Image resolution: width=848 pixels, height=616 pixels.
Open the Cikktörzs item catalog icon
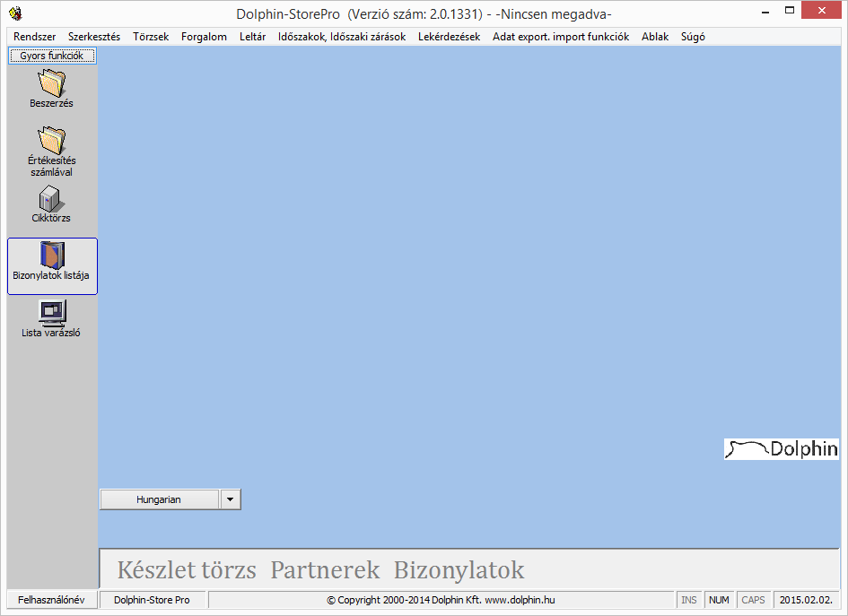(x=51, y=204)
